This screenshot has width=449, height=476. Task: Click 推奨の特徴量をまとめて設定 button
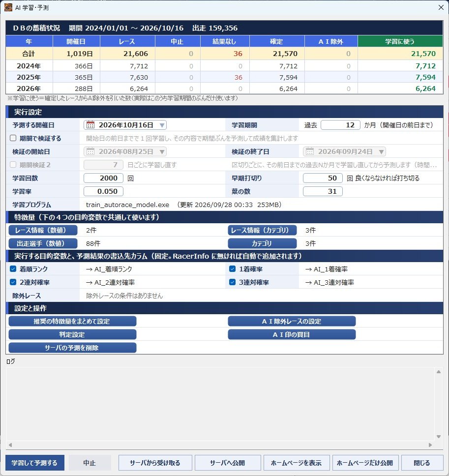pos(72,321)
